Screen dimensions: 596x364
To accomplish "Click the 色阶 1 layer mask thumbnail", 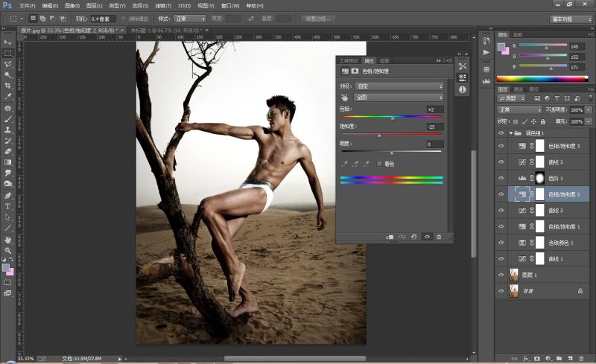I will [539, 178].
